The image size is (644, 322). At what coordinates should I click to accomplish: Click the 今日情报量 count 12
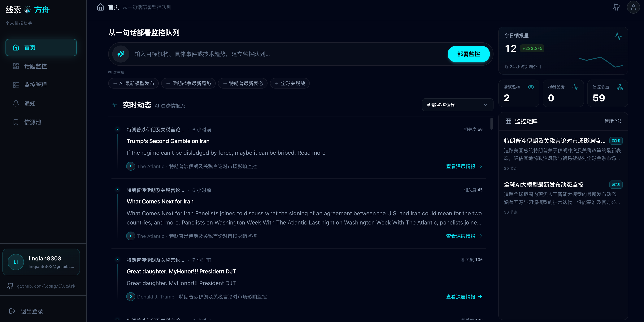tap(511, 49)
